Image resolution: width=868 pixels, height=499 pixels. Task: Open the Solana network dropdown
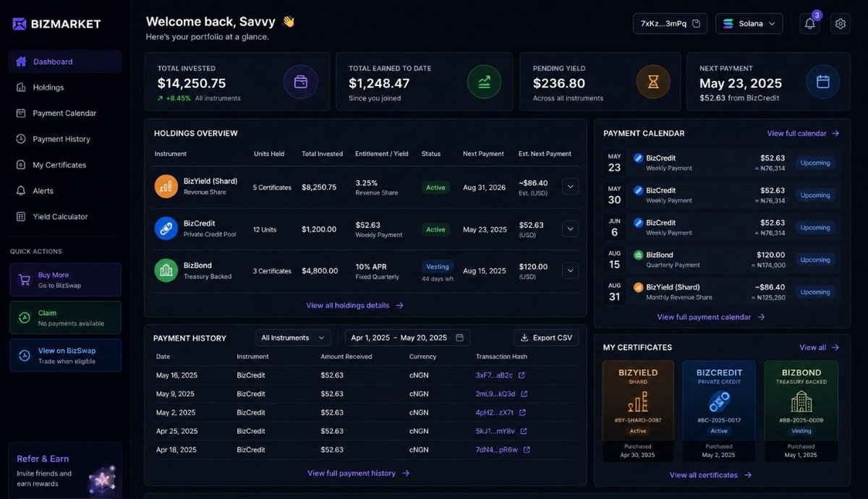coord(749,23)
